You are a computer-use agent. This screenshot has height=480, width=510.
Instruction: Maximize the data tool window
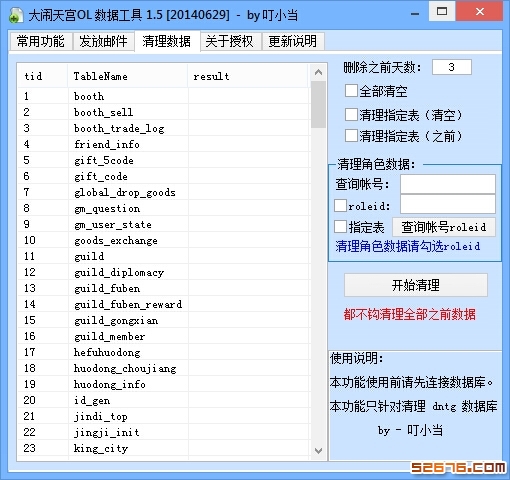point(442,12)
